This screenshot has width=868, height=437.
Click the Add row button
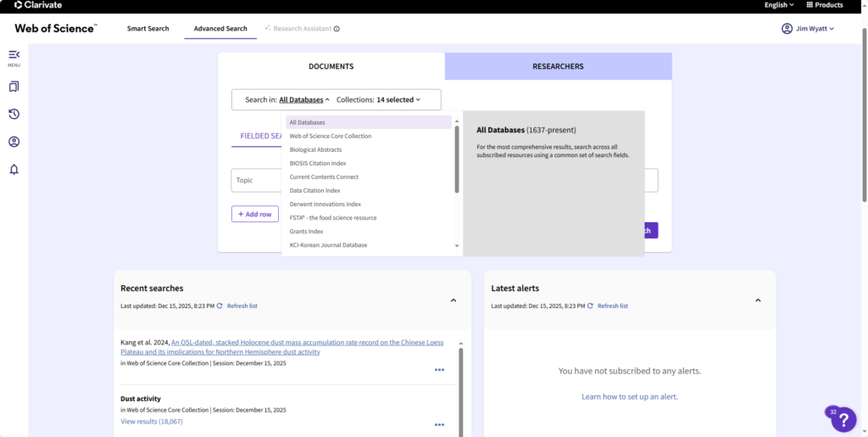[x=254, y=214]
